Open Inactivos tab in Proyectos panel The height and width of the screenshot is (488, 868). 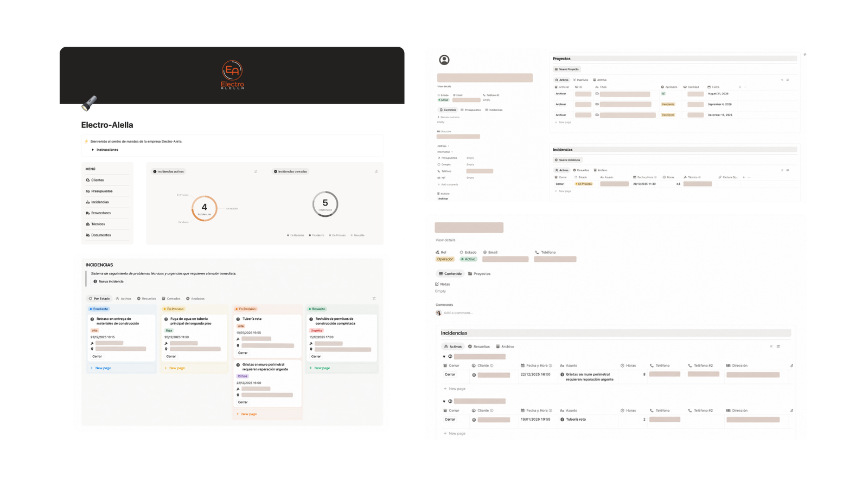tap(580, 80)
